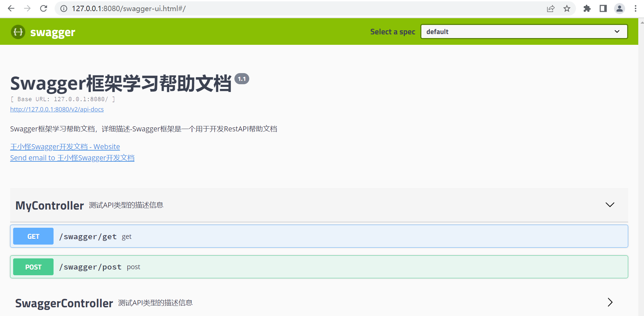Expand the SwaggerController section
Screen dimensions: 644x316
[610, 303]
